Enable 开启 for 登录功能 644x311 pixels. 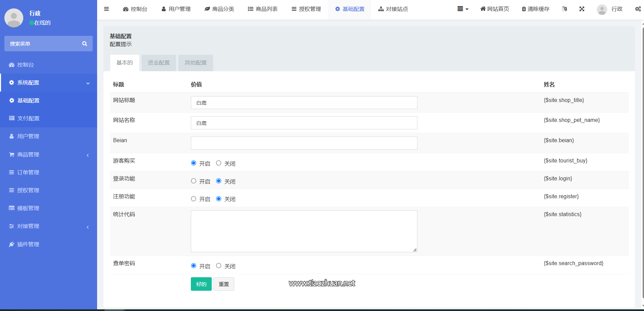click(194, 181)
